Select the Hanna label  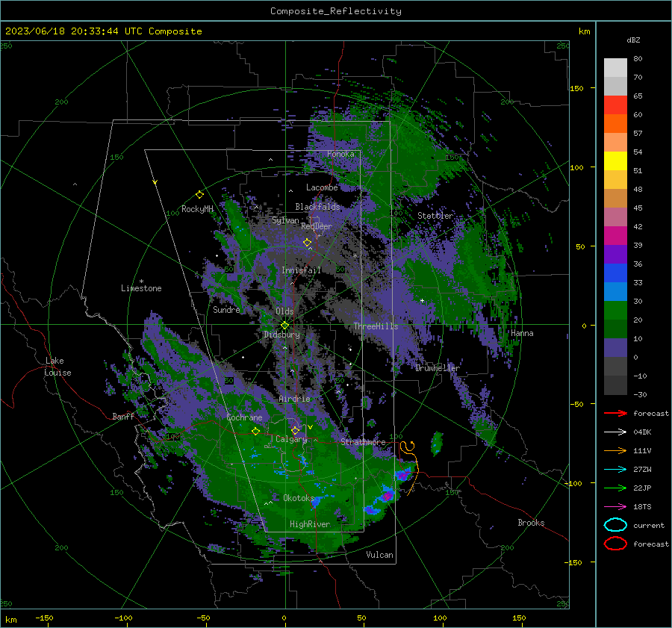[522, 333]
